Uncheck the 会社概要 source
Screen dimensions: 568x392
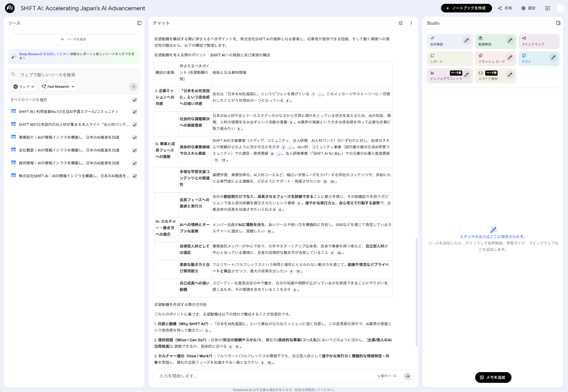pyautogui.click(x=134, y=150)
